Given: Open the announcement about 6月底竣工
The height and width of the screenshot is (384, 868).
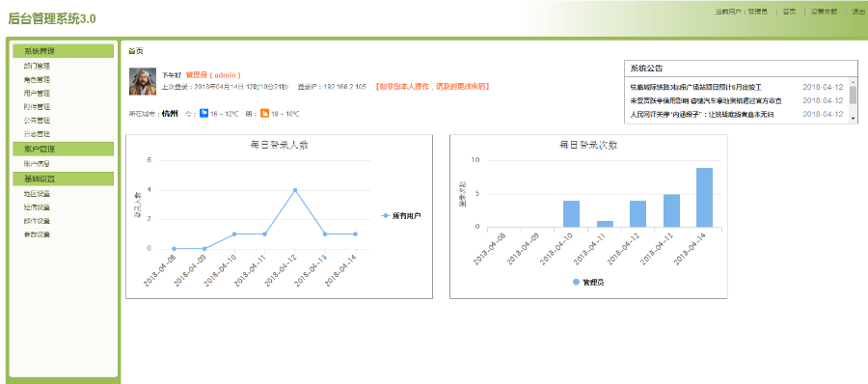Looking at the screenshot, I should [696, 87].
